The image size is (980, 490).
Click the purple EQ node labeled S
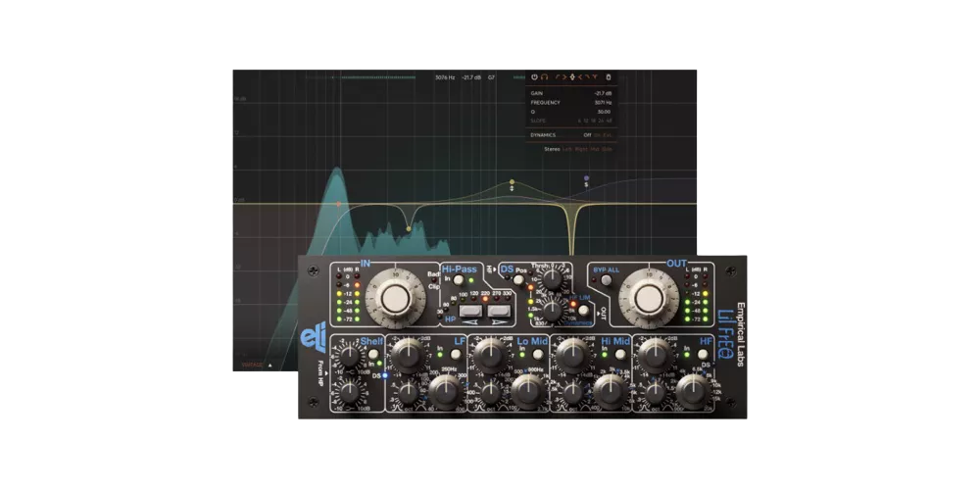586,177
